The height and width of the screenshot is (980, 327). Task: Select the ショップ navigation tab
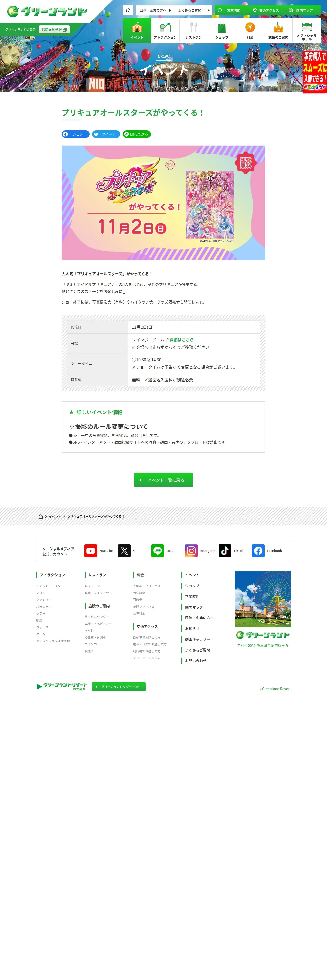(x=222, y=31)
